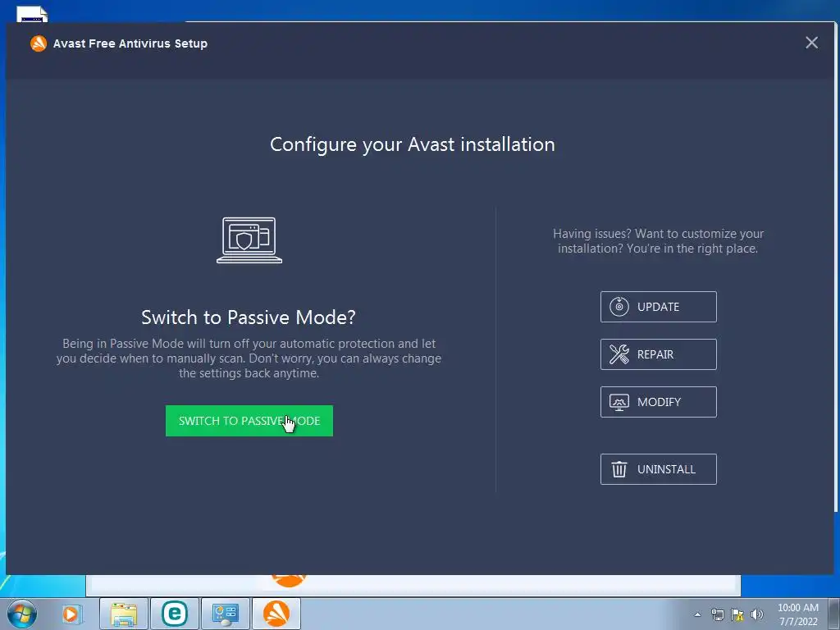Viewport: 840px width, 630px height.
Task: Select the Avast taskbar button
Action: click(x=276, y=614)
